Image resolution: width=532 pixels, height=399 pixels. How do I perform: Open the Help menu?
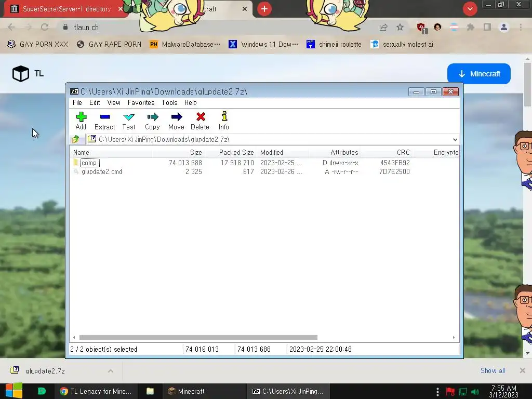tap(191, 102)
